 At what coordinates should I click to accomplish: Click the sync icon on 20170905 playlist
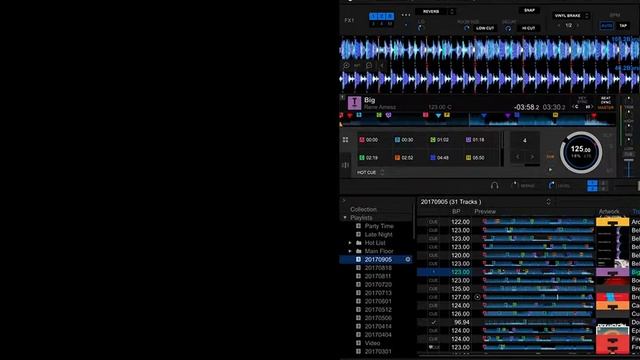tap(407, 260)
